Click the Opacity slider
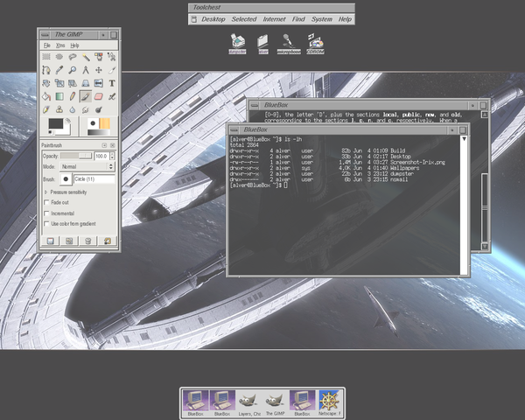Screen dimensions: 525x420 click(76, 156)
